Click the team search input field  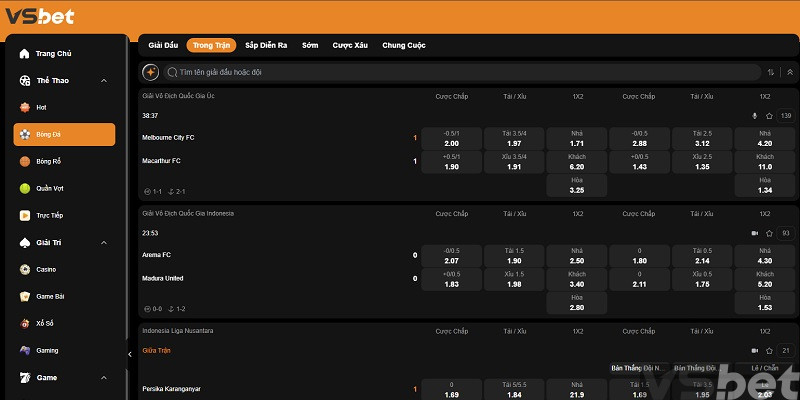[x=460, y=72]
